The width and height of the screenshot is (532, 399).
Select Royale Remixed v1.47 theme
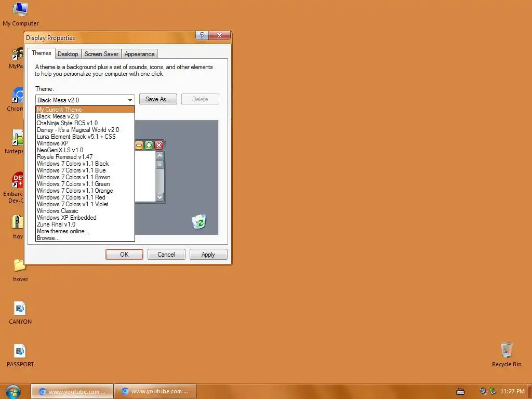[x=85, y=157]
